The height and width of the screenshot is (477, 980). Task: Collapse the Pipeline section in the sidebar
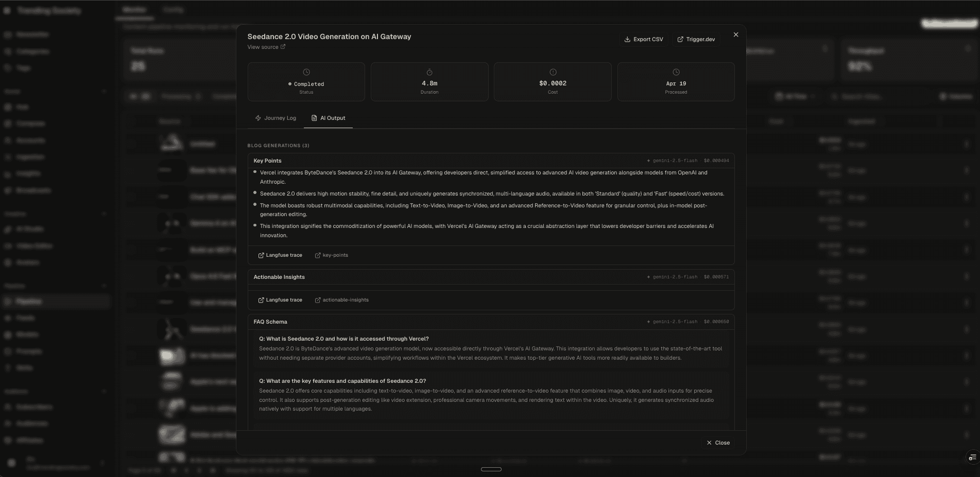pyautogui.click(x=105, y=286)
